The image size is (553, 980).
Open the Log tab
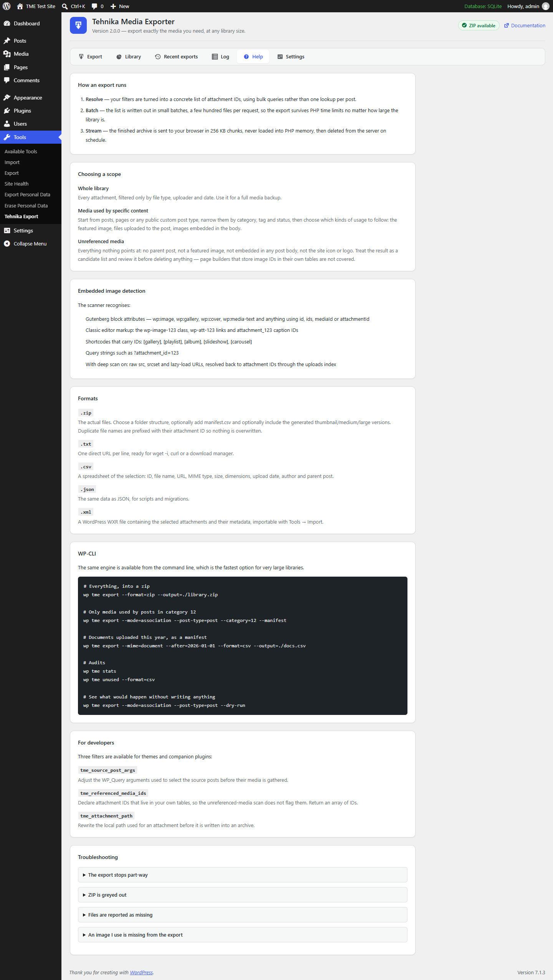pyautogui.click(x=220, y=56)
